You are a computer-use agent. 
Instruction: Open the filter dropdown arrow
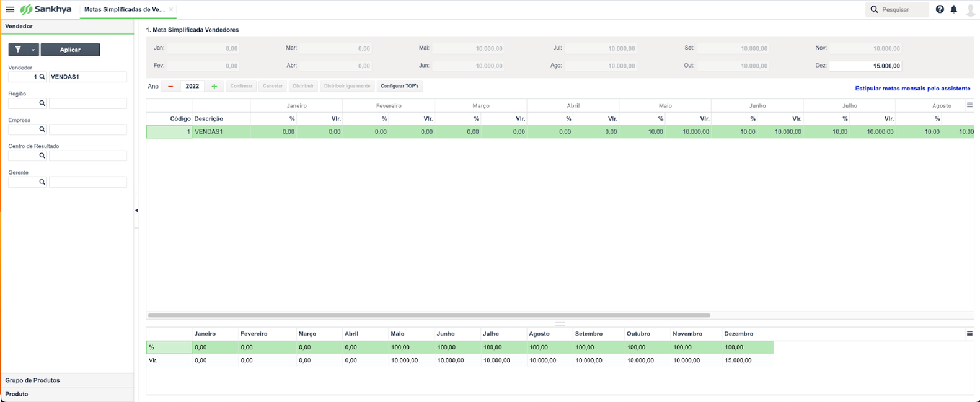[33, 50]
